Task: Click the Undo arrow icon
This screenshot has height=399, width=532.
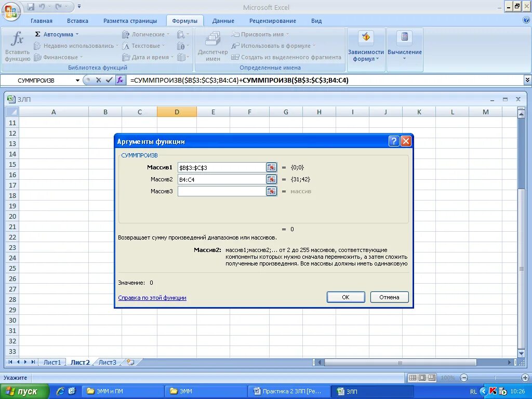Action: coord(42,6)
